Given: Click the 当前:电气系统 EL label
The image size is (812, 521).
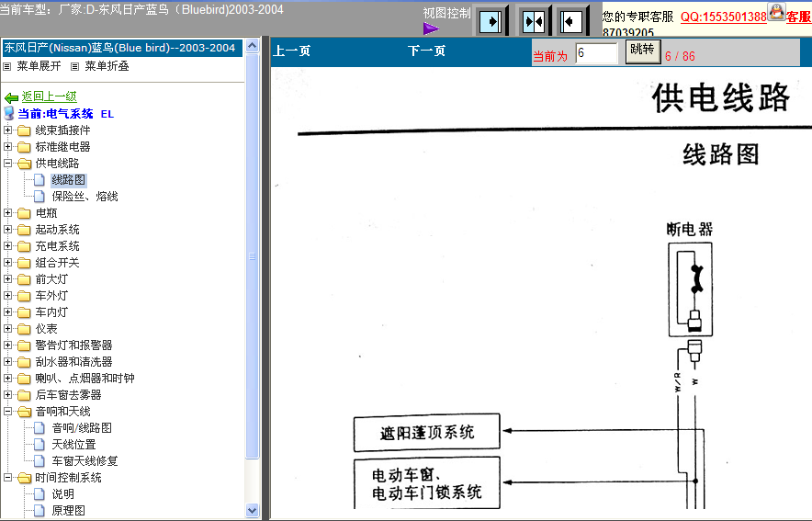Looking at the screenshot, I should [x=66, y=114].
